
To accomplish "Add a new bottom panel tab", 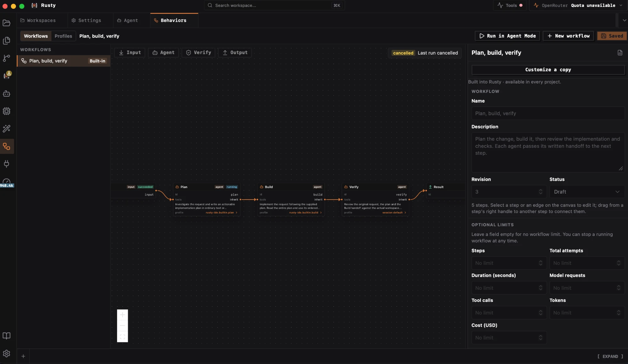I will 23,356.
